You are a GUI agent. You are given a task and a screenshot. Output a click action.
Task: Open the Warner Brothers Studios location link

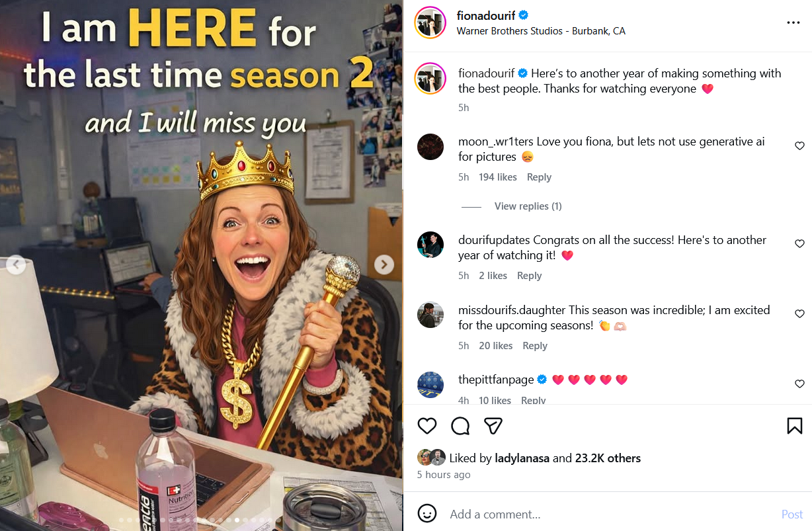(541, 31)
